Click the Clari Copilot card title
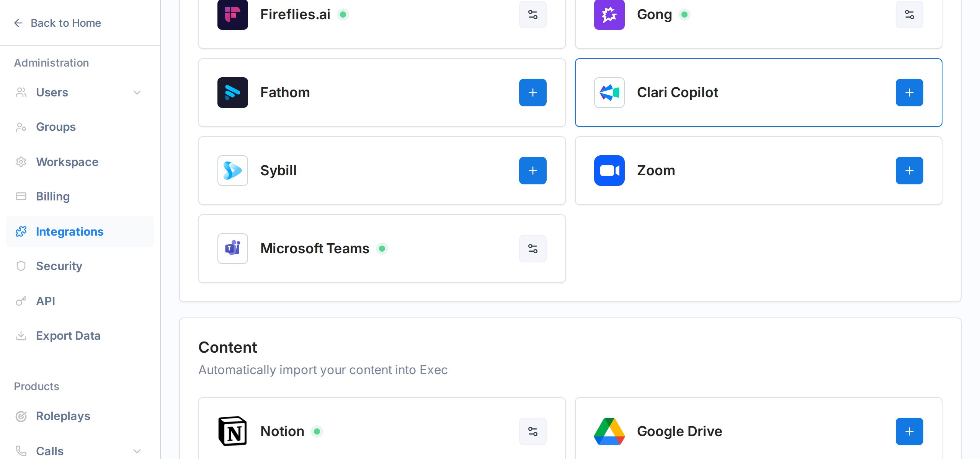Image resolution: width=980 pixels, height=459 pixels. pos(678,93)
